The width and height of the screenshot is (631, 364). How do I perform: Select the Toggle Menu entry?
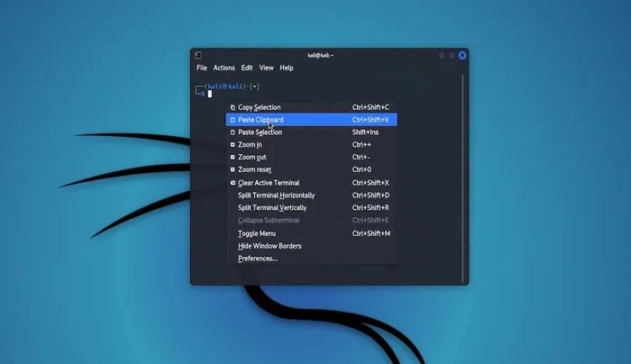pyautogui.click(x=312, y=233)
